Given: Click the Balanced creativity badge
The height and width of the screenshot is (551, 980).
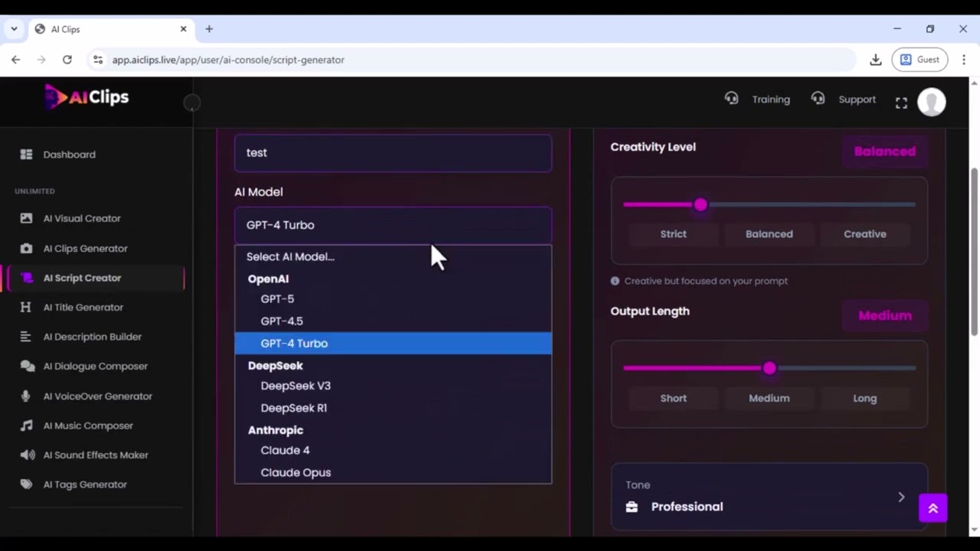Looking at the screenshot, I should (x=884, y=152).
